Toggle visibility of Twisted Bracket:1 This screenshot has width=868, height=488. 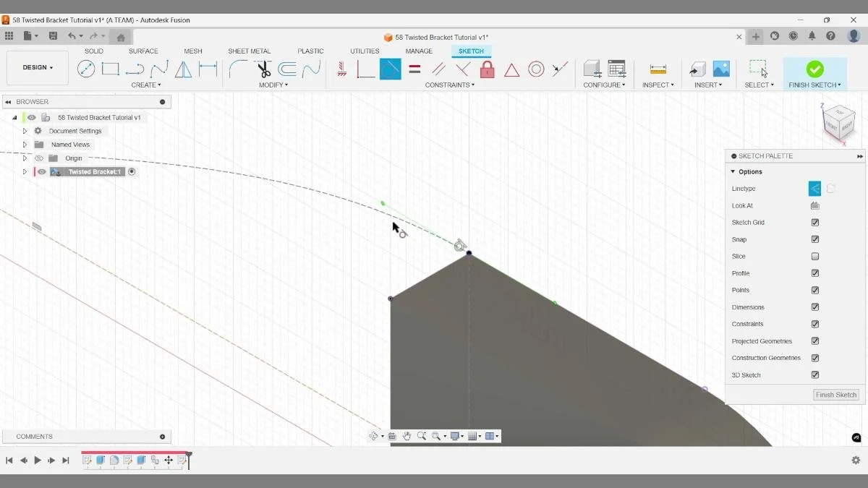tap(41, 171)
